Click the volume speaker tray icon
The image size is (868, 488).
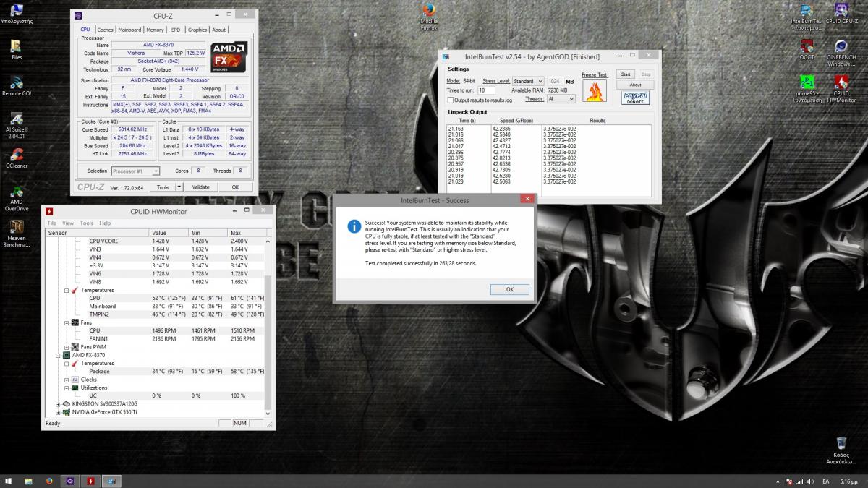click(810, 481)
